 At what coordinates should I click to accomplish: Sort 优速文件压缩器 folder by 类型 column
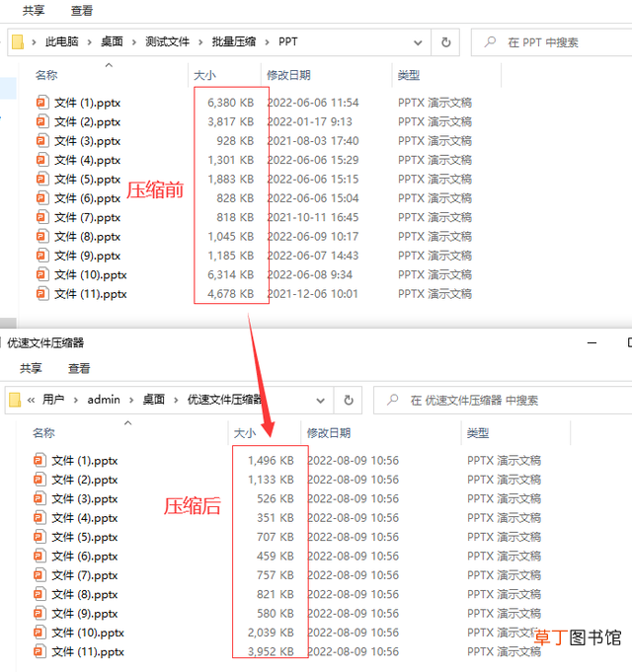click(478, 433)
